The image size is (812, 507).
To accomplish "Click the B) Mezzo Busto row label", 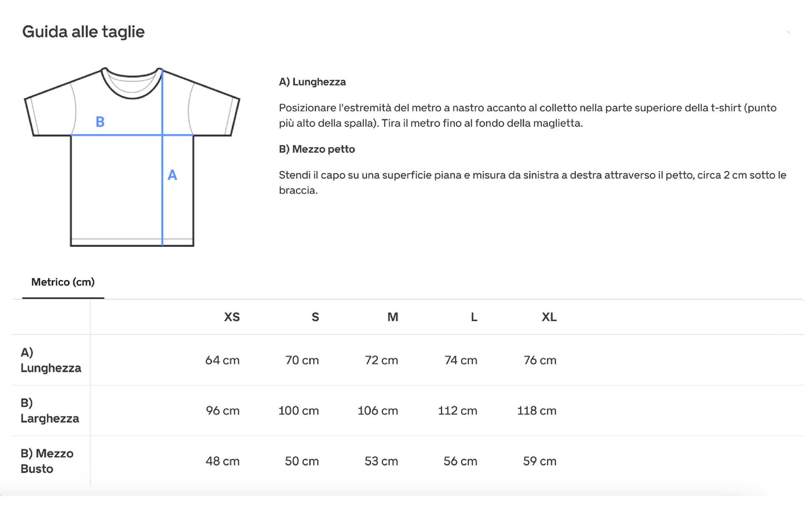I will click(x=47, y=461).
